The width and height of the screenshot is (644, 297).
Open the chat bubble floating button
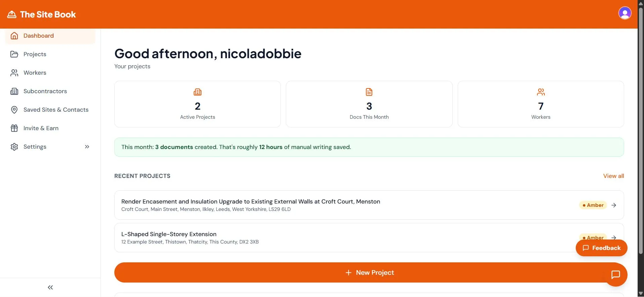click(x=615, y=275)
